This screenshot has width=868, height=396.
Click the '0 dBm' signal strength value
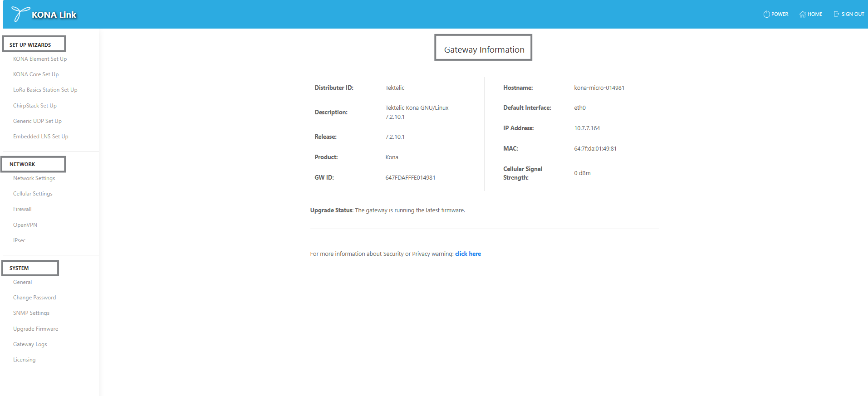click(582, 173)
